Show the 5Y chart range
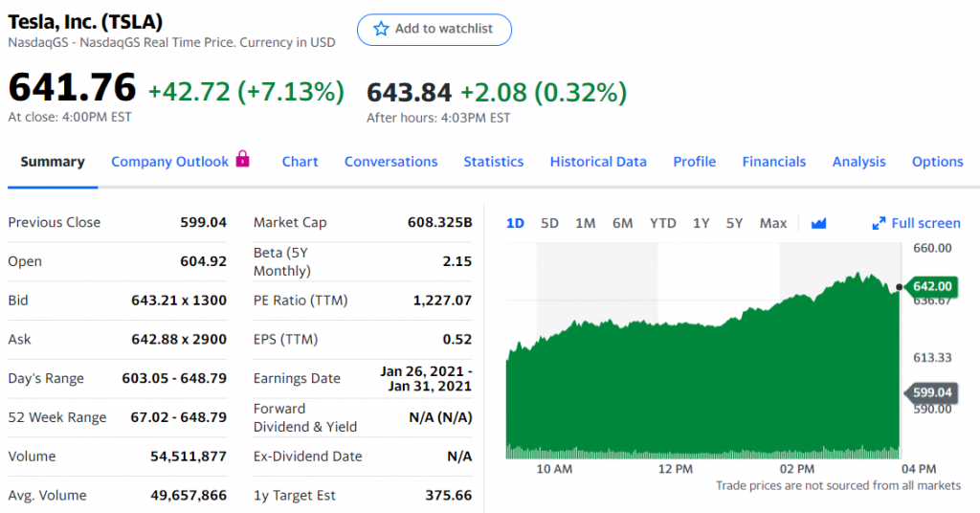 pos(734,223)
